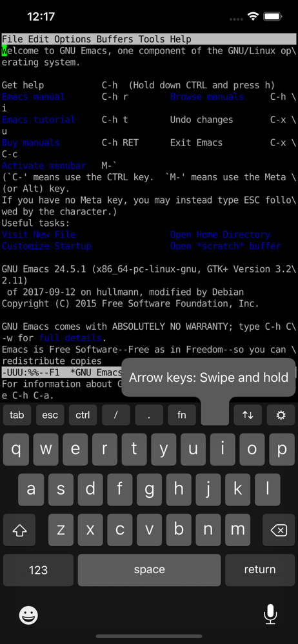
Task: Open the Buffers menu in Emacs
Action: [x=115, y=39]
